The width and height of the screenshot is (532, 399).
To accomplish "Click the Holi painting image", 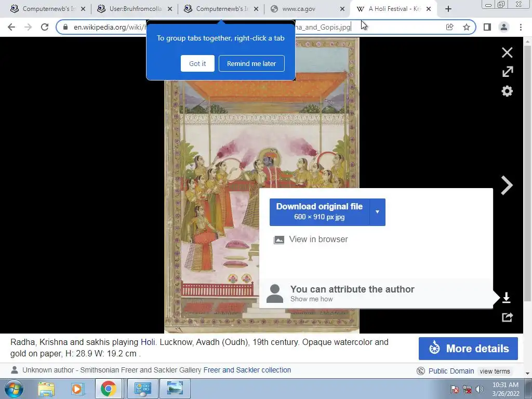I will tap(262, 185).
